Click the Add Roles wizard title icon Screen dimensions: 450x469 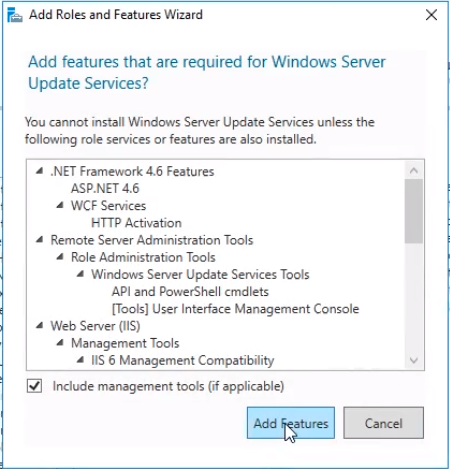point(15,15)
